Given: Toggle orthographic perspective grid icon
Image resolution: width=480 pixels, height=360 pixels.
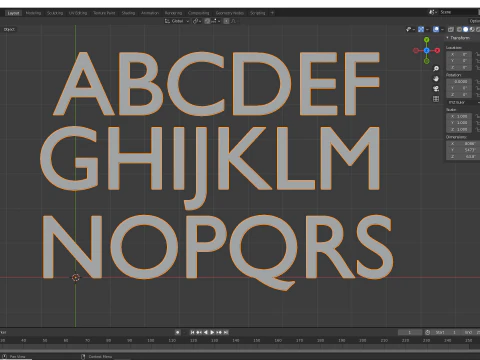Looking at the screenshot, I should 436,99.
